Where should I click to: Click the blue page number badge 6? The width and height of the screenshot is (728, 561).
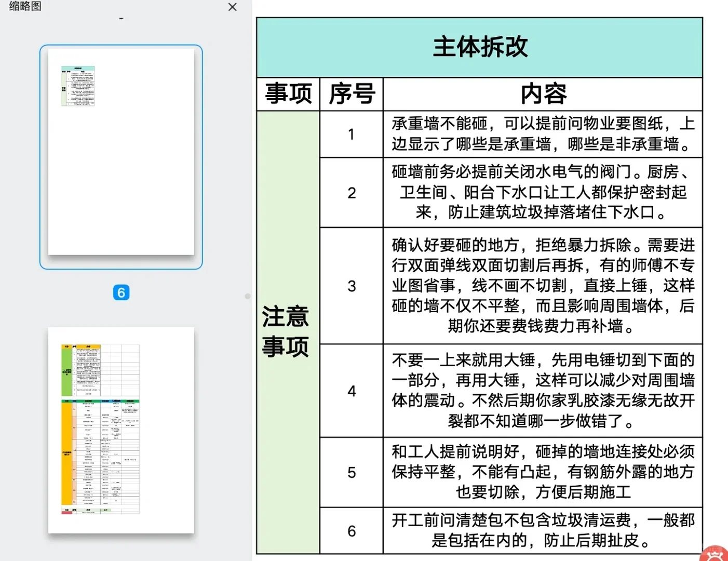tap(120, 292)
